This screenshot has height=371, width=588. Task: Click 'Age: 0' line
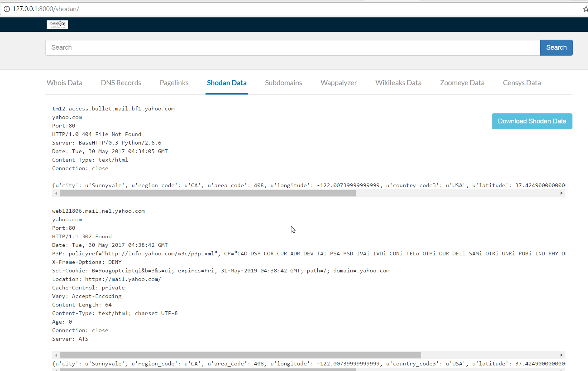[x=62, y=322]
